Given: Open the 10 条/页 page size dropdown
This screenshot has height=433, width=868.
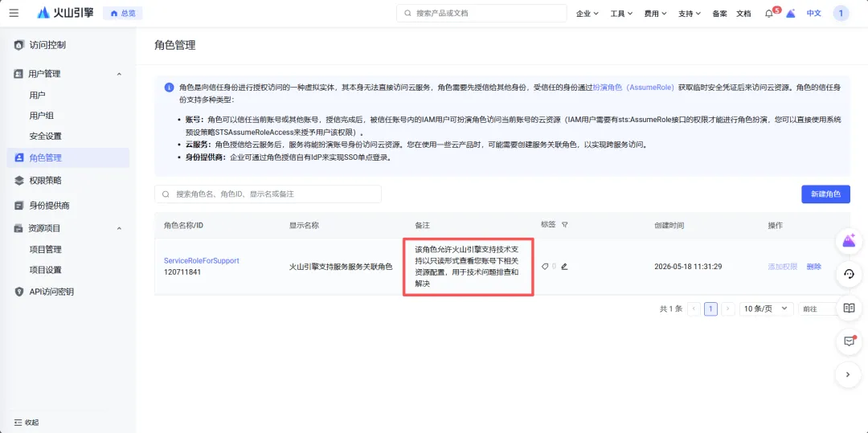Looking at the screenshot, I should pyautogui.click(x=766, y=308).
